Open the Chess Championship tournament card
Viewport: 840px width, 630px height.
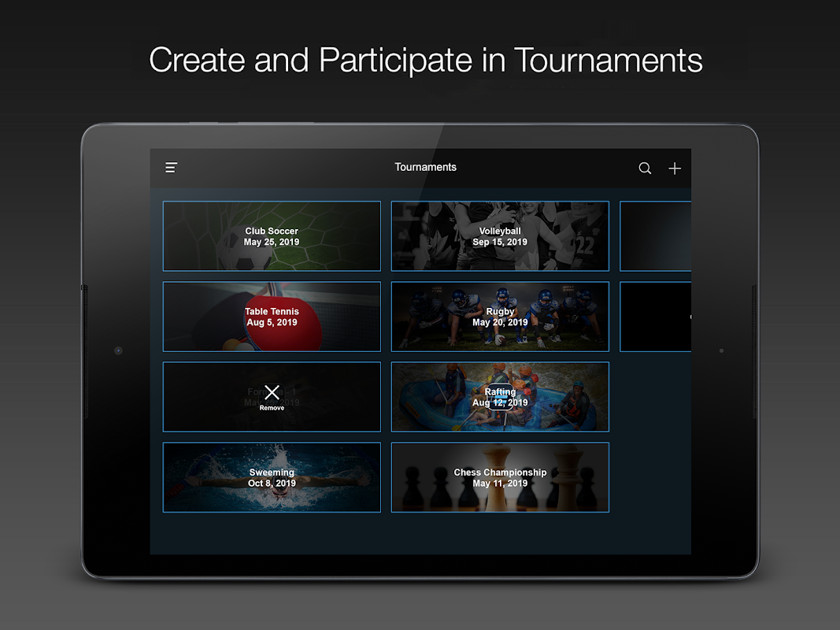point(500,477)
